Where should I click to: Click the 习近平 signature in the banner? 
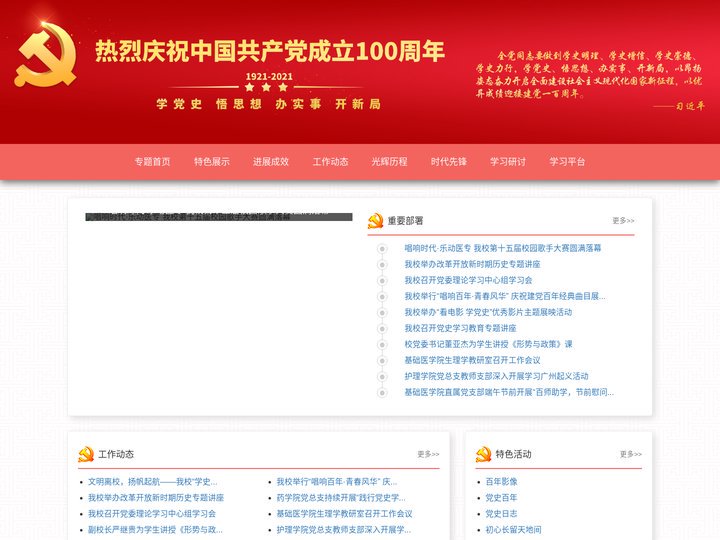click(x=690, y=106)
